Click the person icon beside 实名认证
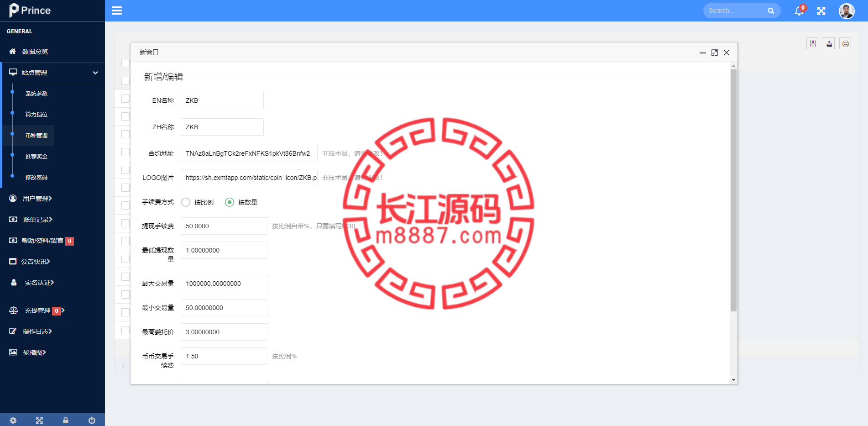Screen dimensions: 868x426 14,282
